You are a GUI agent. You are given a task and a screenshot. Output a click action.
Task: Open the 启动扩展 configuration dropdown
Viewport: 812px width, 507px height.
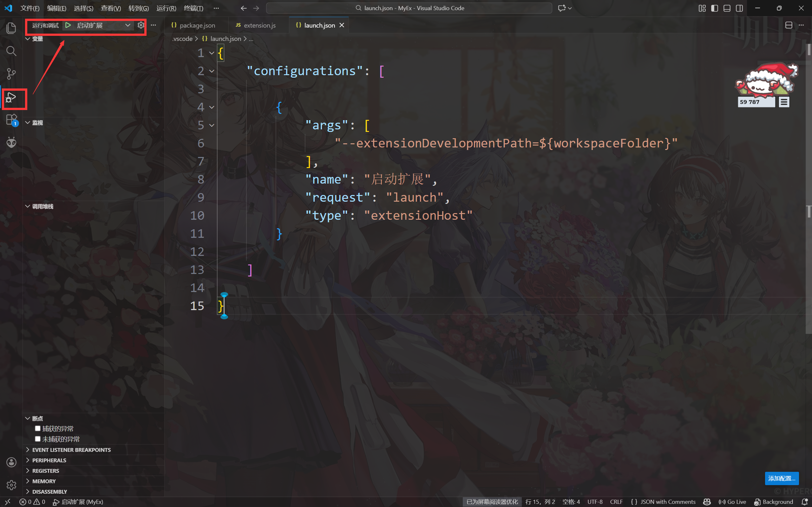128,25
